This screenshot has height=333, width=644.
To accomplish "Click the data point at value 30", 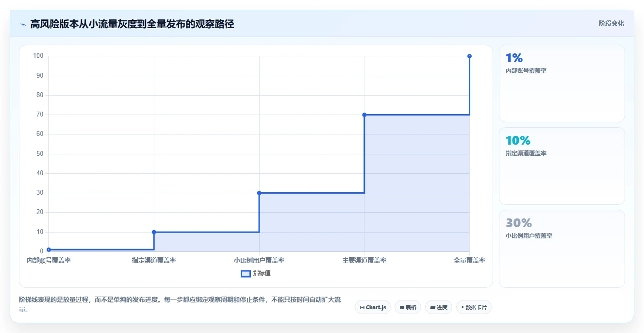I will [259, 193].
